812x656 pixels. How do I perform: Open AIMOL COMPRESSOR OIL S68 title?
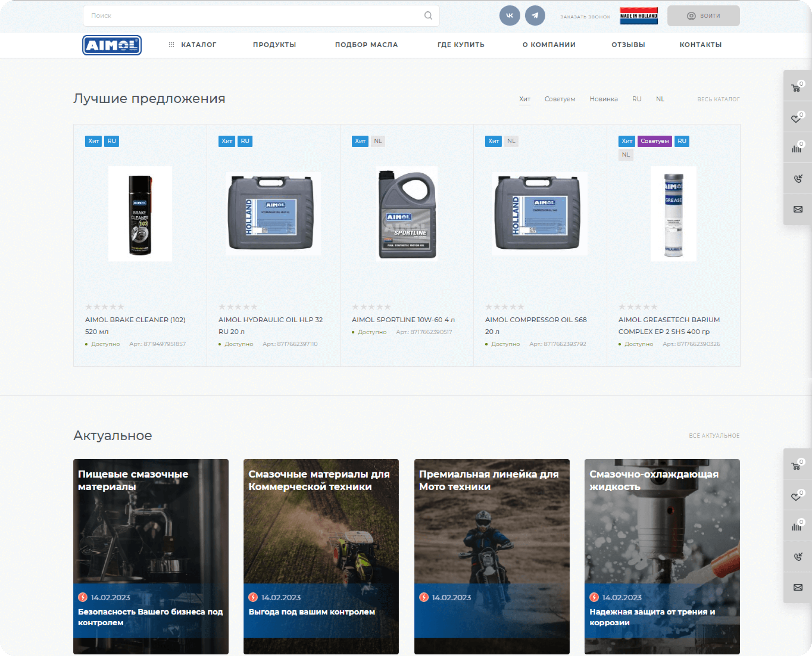tap(536, 326)
